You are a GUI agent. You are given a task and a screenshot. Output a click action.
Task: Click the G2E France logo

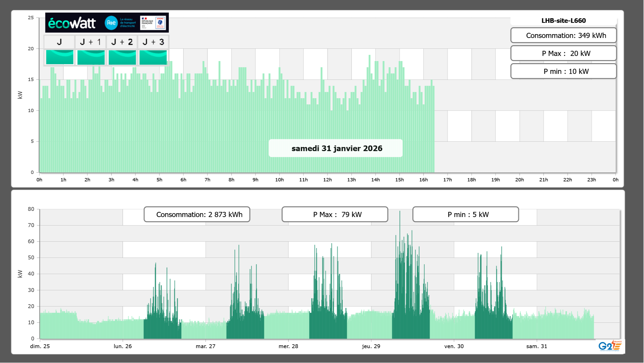click(x=610, y=346)
